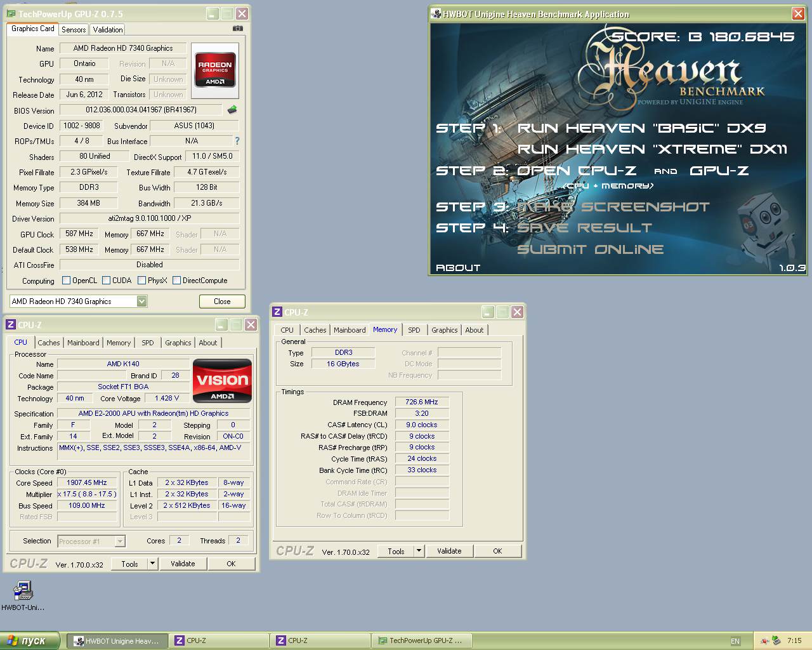Screen dimensions: 812x650
Task: Expand the Tools dropdown arrow in the left CPU-Z
Action: coord(152,564)
